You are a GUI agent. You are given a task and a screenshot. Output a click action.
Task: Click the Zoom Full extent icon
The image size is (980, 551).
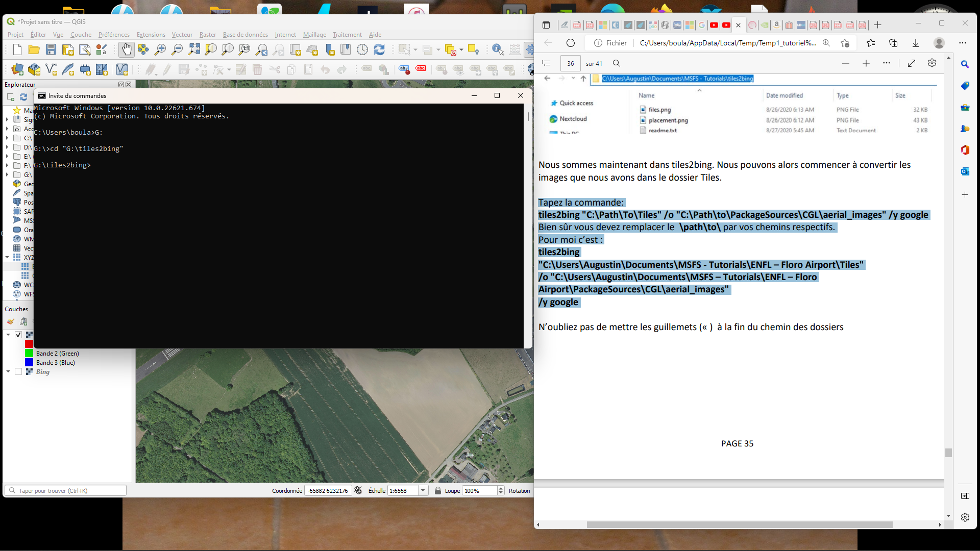coord(194,49)
